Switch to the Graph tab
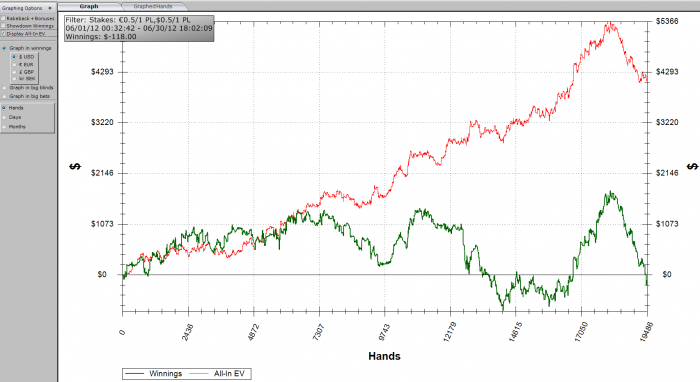This screenshot has height=382, width=700. click(x=89, y=6)
